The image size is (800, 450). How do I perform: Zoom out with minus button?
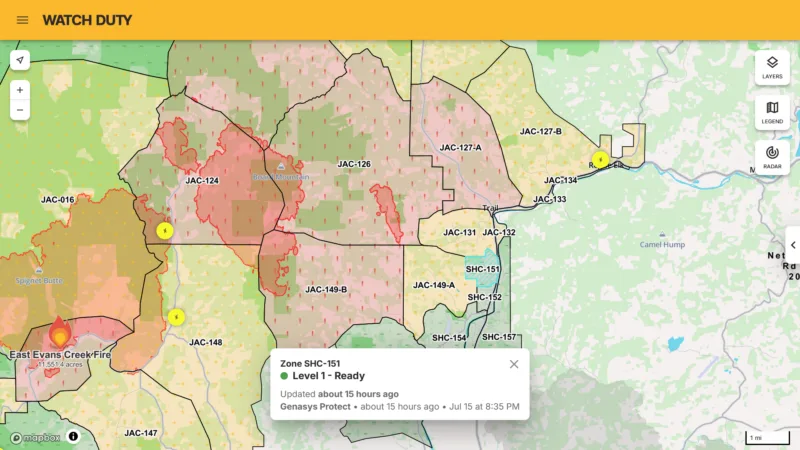(x=20, y=110)
